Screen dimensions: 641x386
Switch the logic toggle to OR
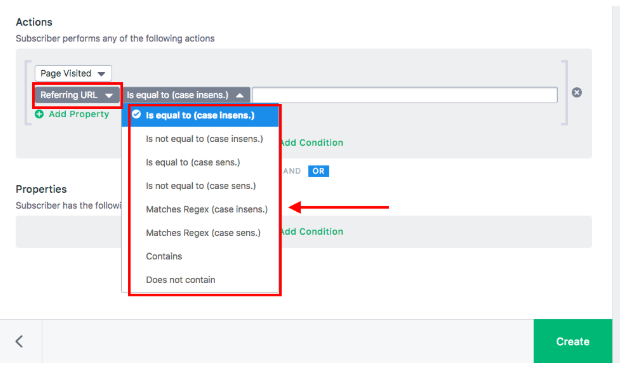coord(318,171)
